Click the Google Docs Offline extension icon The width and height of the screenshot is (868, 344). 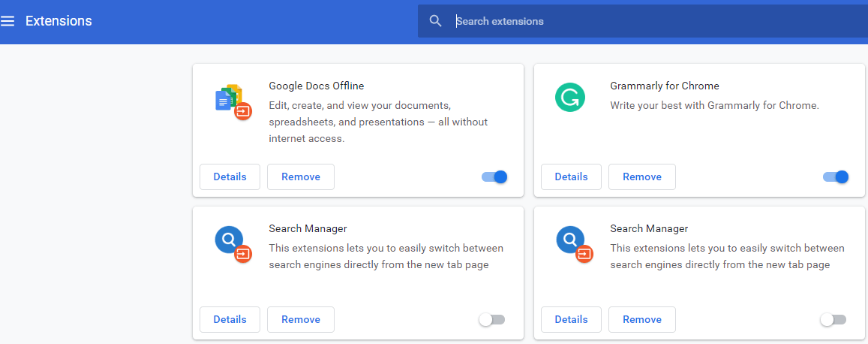tap(231, 100)
